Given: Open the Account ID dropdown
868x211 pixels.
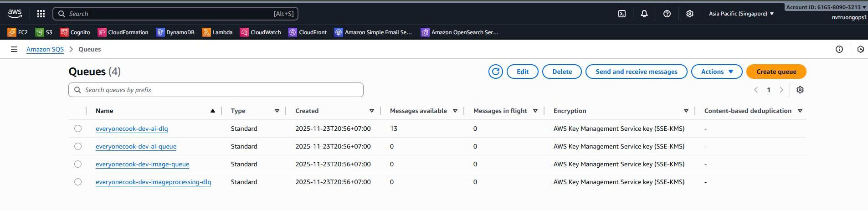Looking at the screenshot, I should [826, 7].
